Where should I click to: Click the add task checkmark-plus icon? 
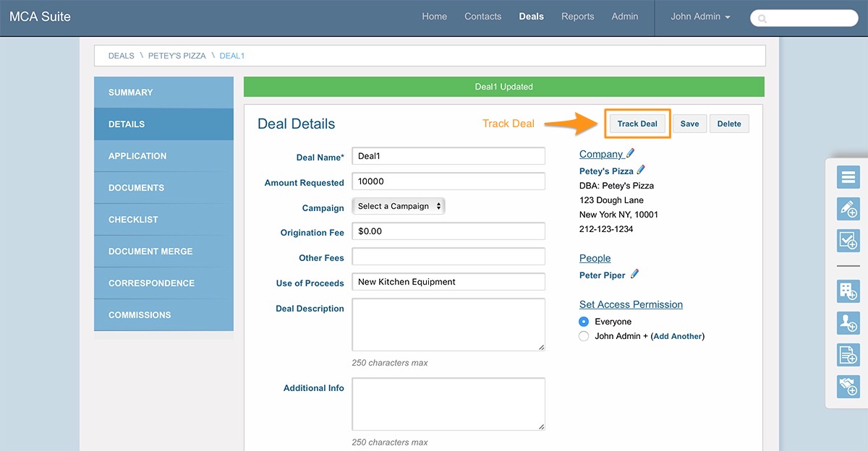(x=848, y=241)
